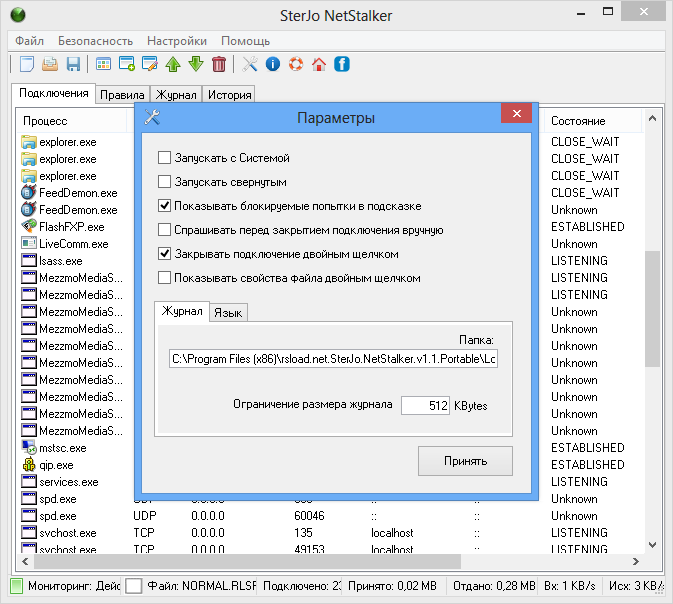Click the vertical scrollbar up arrow

[652, 118]
